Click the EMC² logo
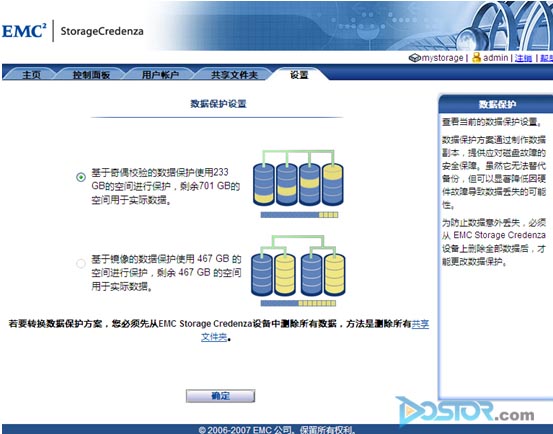The height and width of the screenshot is (434, 553). pos(24,31)
